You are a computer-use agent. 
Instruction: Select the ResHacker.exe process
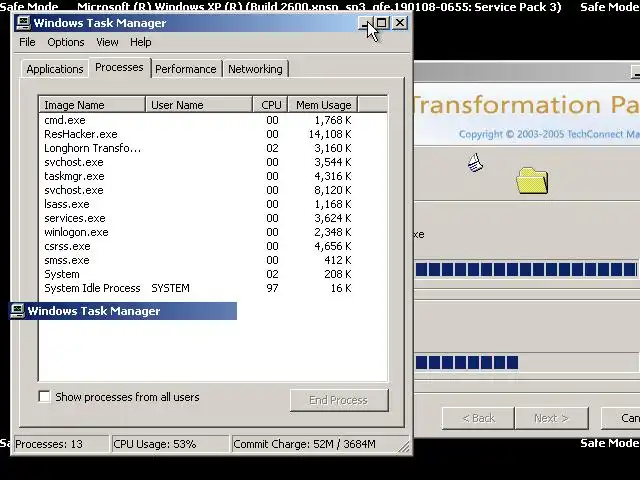213,134
